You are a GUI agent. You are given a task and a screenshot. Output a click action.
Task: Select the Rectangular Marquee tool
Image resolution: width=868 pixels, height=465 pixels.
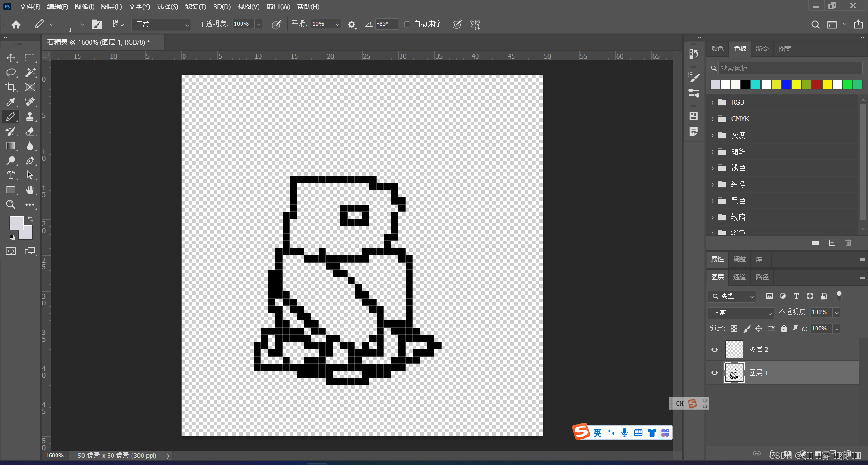point(30,58)
